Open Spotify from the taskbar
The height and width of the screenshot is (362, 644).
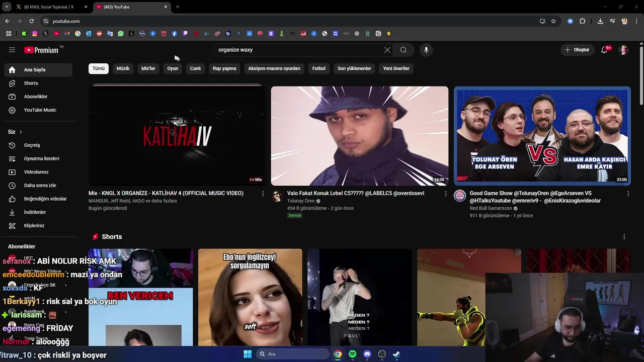point(353,354)
